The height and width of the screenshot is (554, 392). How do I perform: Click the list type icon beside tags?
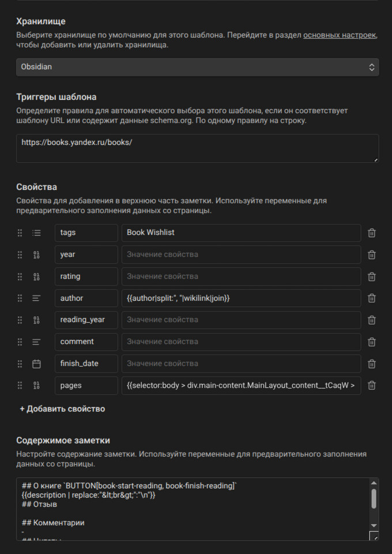(36, 233)
